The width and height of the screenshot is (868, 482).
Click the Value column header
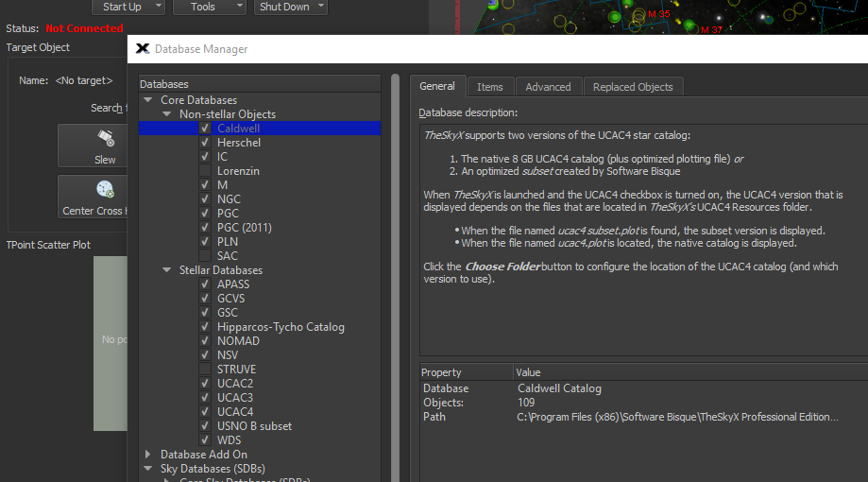click(690, 372)
